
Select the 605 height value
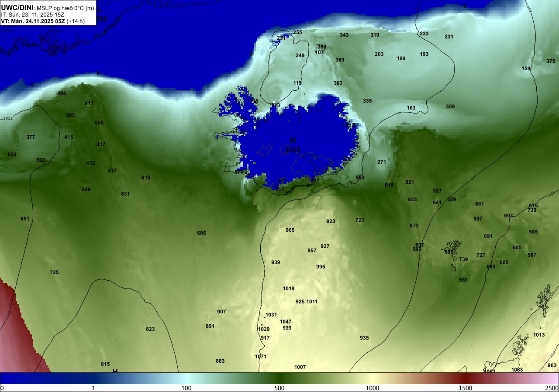click(x=201, y=233)
